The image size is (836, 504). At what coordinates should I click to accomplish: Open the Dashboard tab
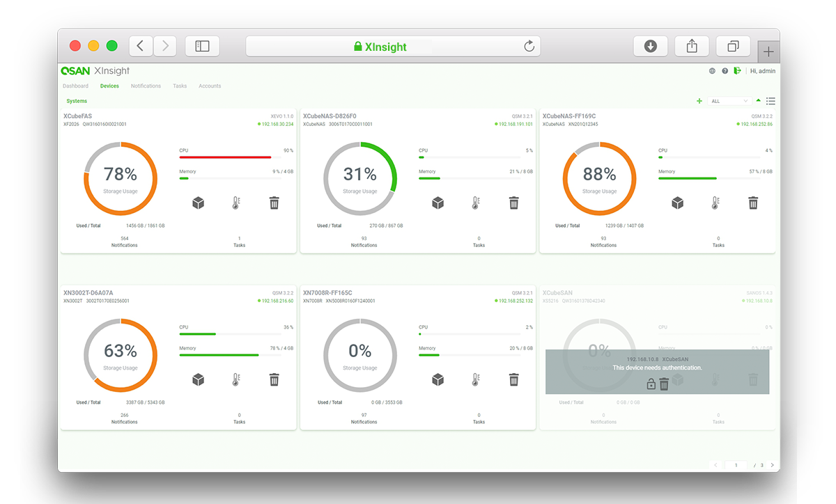[75, 86]
